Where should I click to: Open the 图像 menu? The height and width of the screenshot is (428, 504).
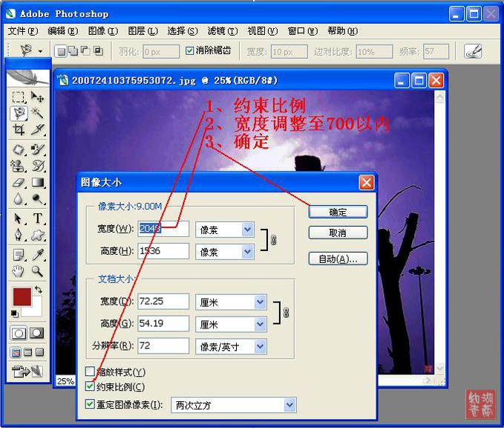click(102, 31)
